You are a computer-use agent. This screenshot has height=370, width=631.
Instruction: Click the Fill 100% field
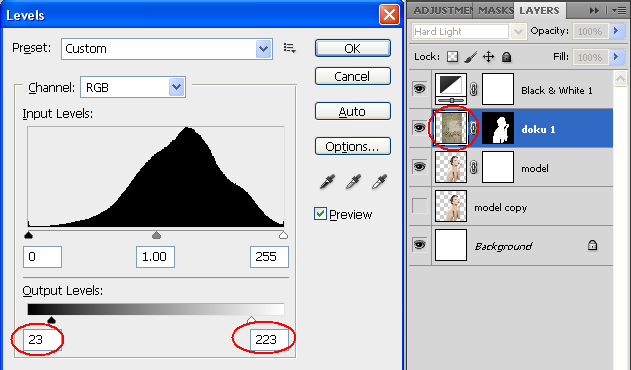590,57
